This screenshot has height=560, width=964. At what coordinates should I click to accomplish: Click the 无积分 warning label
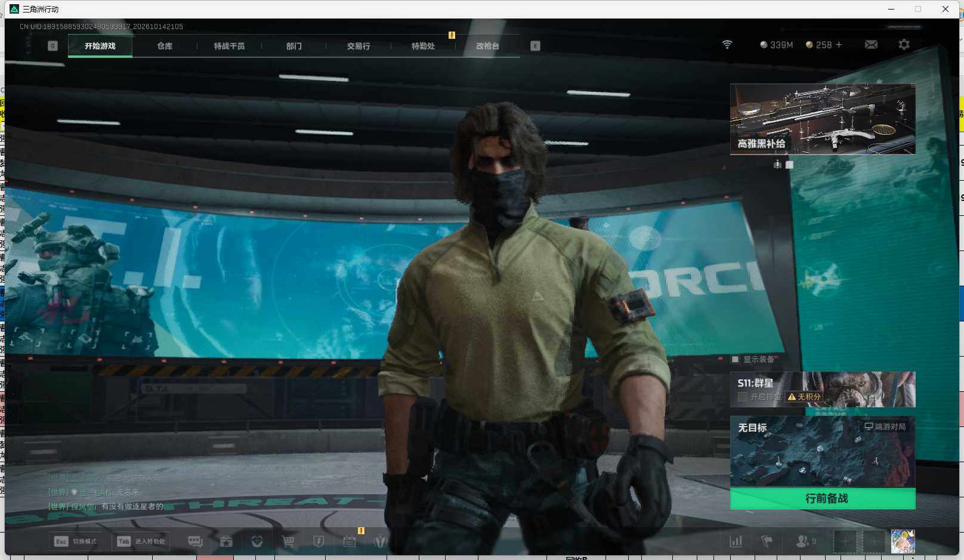(x=804, y=397)
